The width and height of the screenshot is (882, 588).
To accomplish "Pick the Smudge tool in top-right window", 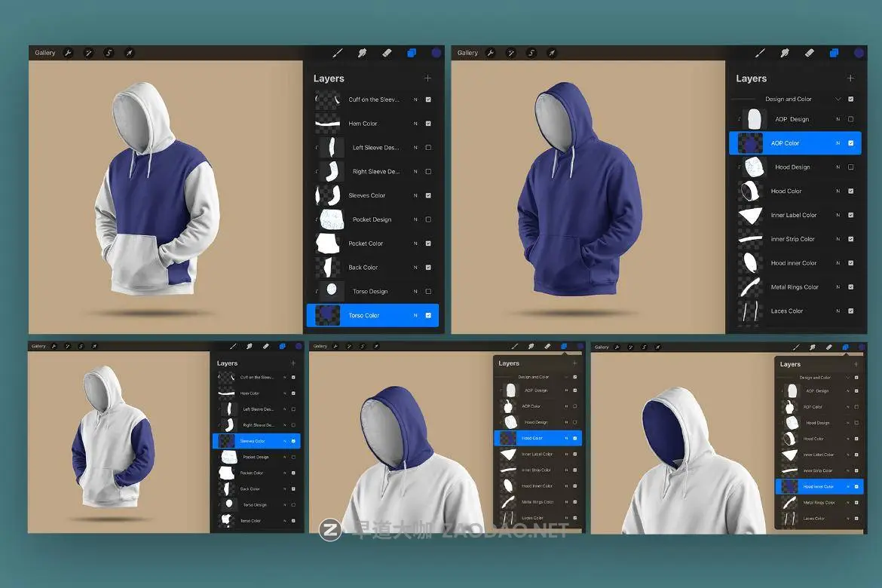I will tap(785, 53).
